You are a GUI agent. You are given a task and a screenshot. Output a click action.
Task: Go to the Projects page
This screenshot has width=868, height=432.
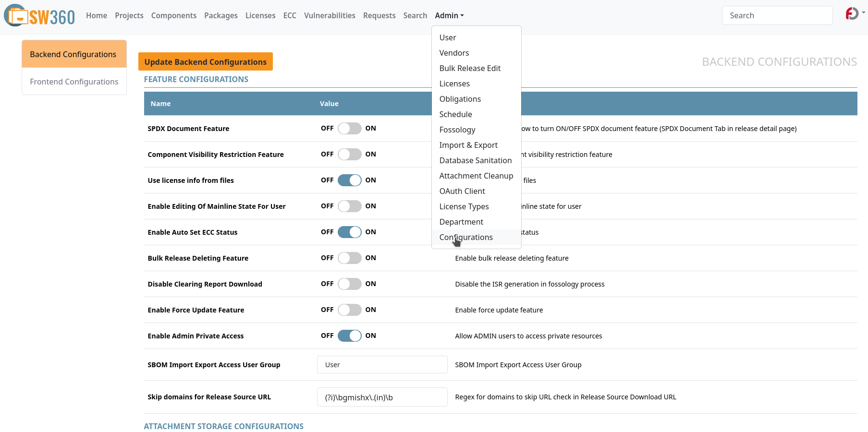(129, 15)
